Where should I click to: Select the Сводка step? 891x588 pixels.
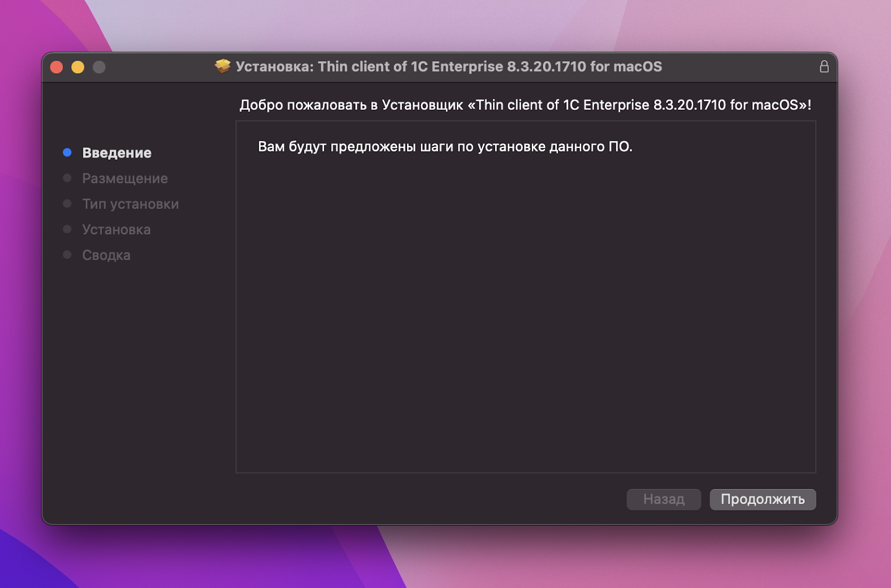[x=106, y=255]
